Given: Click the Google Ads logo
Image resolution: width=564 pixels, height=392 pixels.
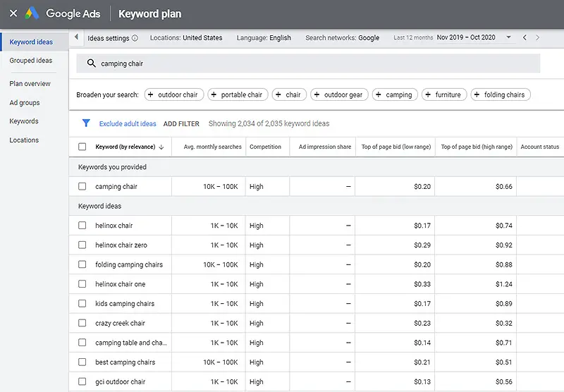Looking at the screenshot, I should click(32, 13).
